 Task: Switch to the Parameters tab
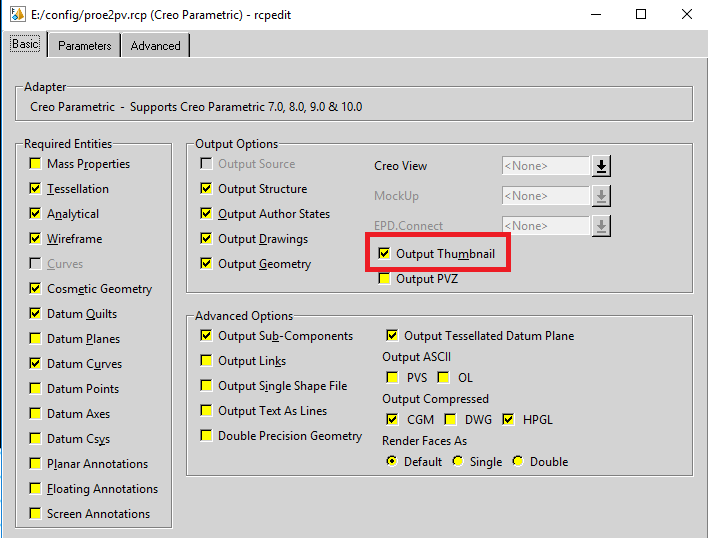[84, 46]
